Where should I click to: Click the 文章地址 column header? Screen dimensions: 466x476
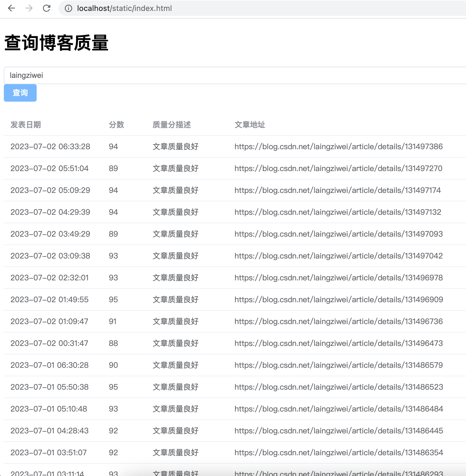click(250, 125)
